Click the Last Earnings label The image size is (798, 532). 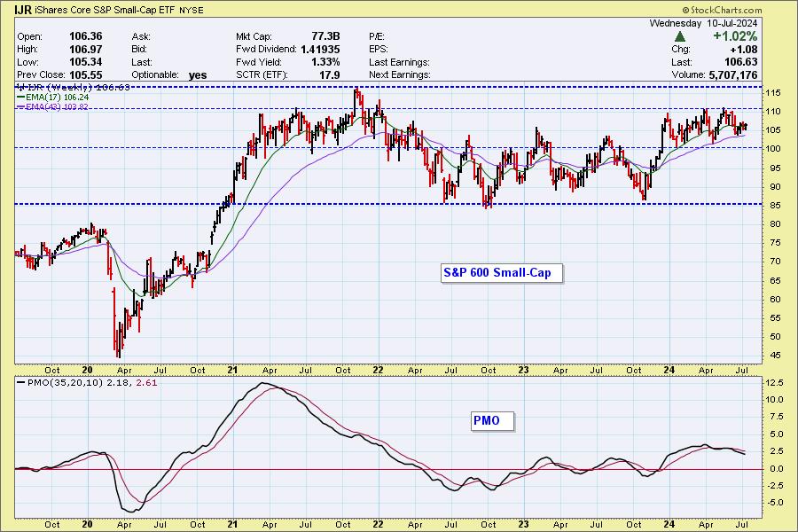click(399, 62)
